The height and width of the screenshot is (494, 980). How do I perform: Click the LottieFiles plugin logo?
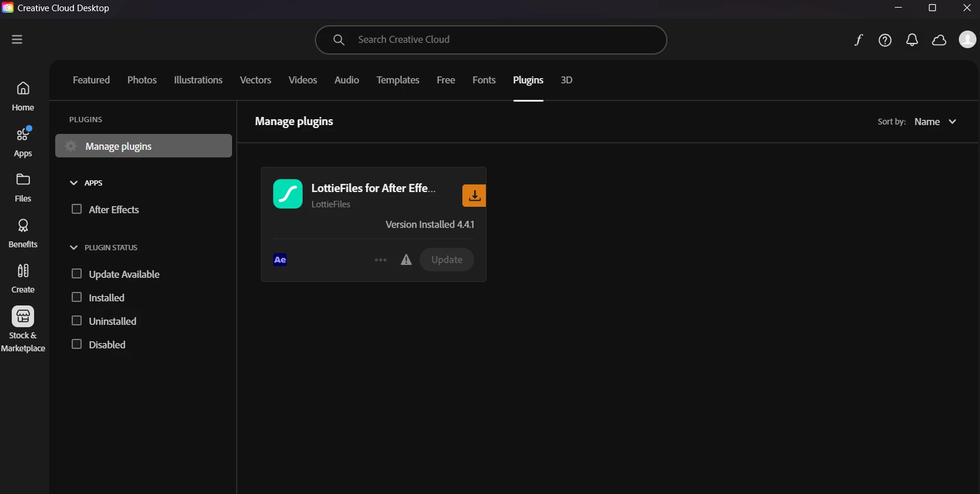(288, 194)
